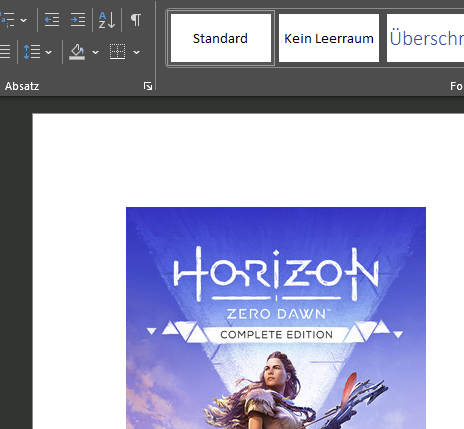Open the line spacing dropdown arrow
The image size is (464, 429).
pos(48,52)
